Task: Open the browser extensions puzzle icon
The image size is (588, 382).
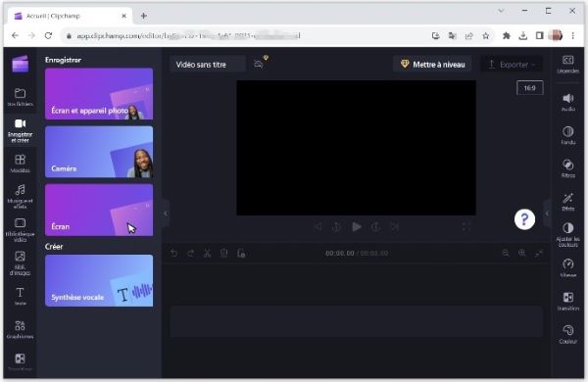Action: (507, 35)
